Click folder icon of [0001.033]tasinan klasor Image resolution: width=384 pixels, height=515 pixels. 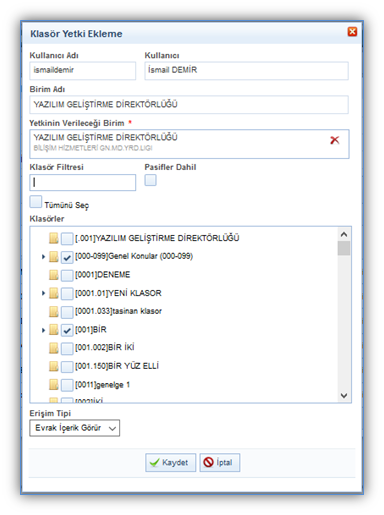(54, 312)
